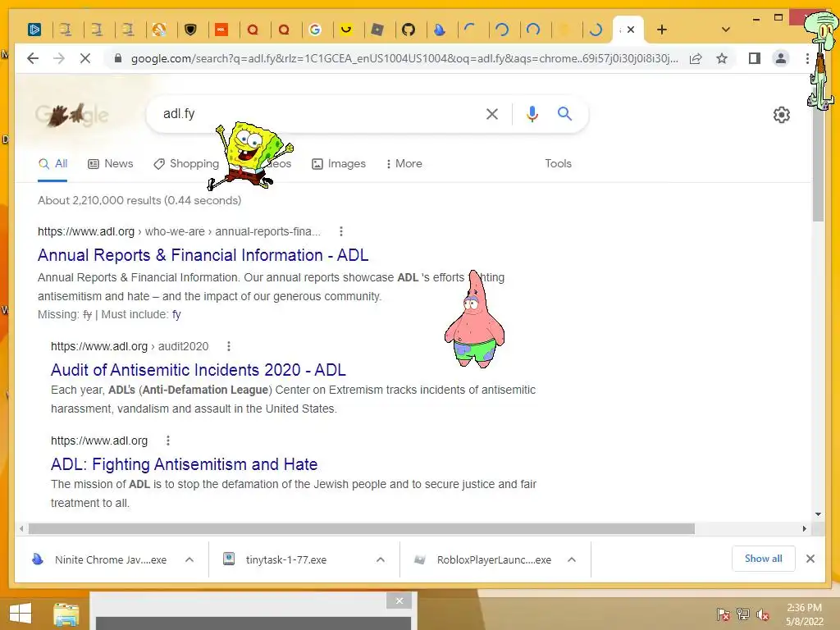Viewport: 840px width, 630px height.
Task: Open File Explorer from the taskbar
Action: (x=66, y=614)
